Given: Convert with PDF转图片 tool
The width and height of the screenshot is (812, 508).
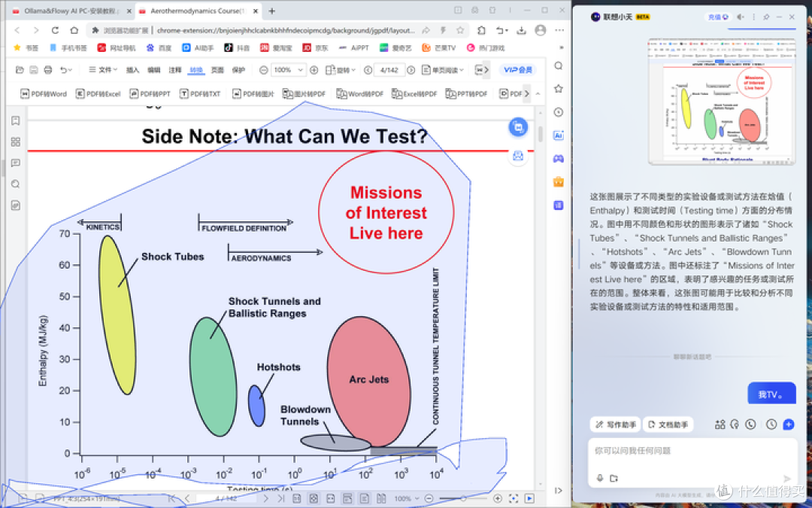Looking at the screenshot, I should [253, 94].
